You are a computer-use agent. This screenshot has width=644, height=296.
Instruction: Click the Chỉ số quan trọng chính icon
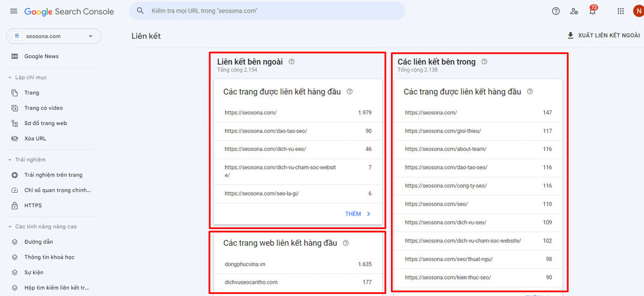tap(15, 190)
